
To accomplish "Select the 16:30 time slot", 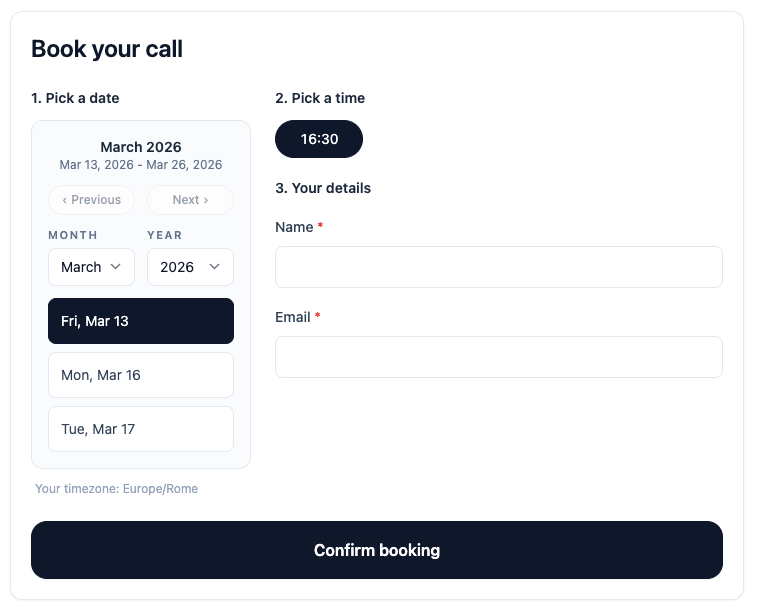I will tap(319, 139).
